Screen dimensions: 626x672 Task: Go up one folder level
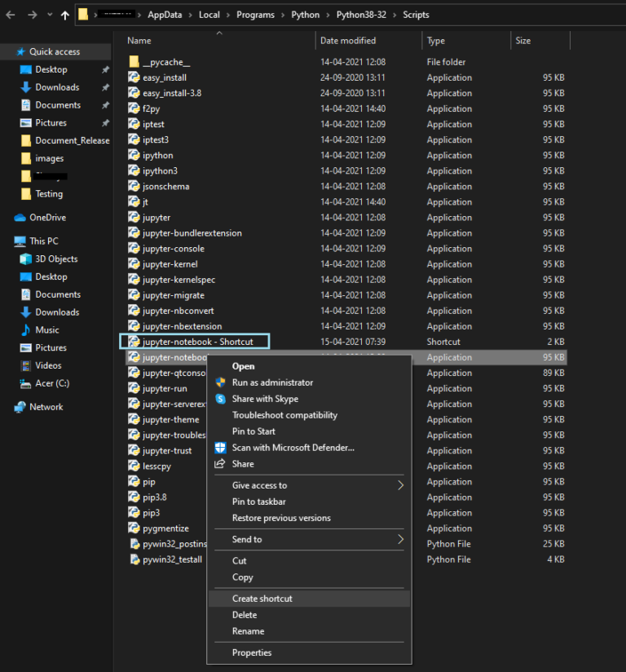pos(65,15)
